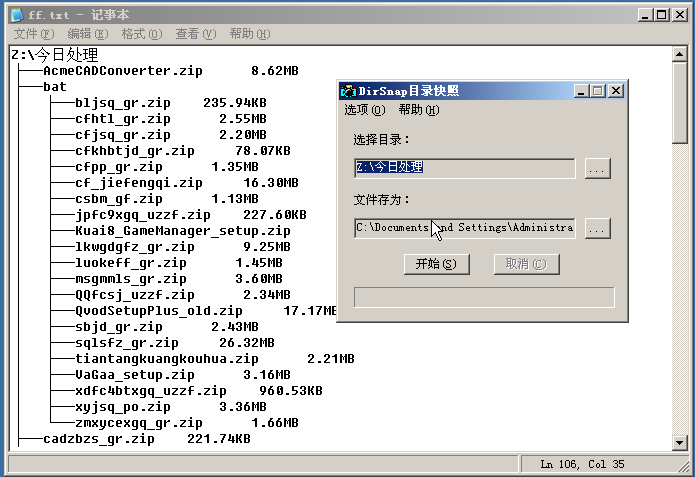Image resolution: width=695 pixels, height=477 pixels.
Task: Browse for save path next to 文件存为 field
Action: tap(597, 228)
